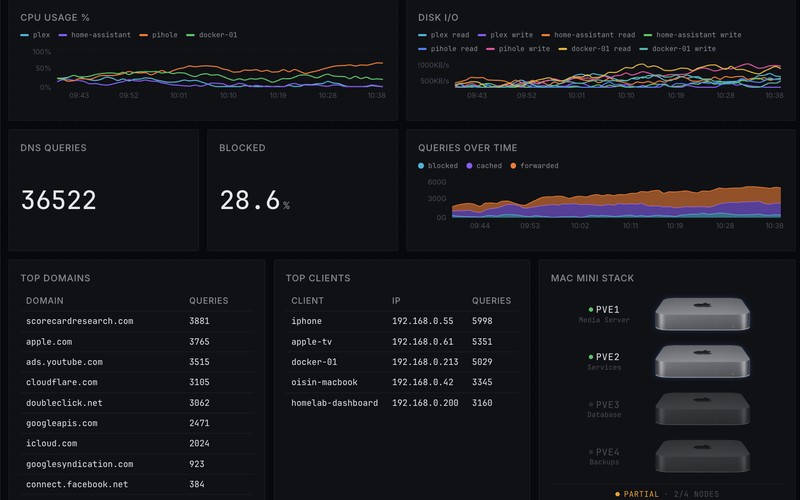Screen dimensions: 800x500
Task: Click the DNS QUERIES card title
Action: click(x=54, y=148)
